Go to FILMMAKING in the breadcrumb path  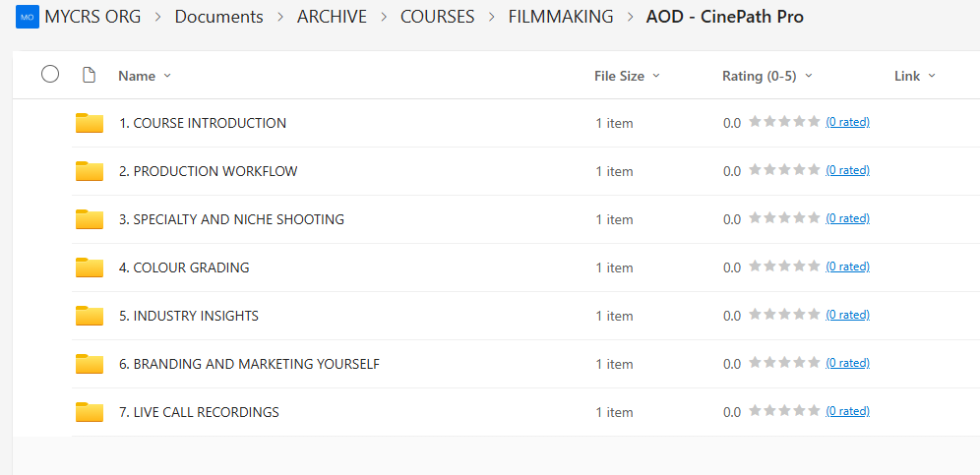(x=560, y=17)
